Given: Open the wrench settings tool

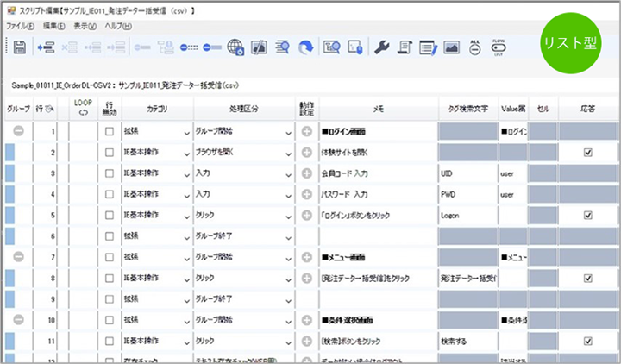Looking at the screenshot, I should (x=381, y=47).
